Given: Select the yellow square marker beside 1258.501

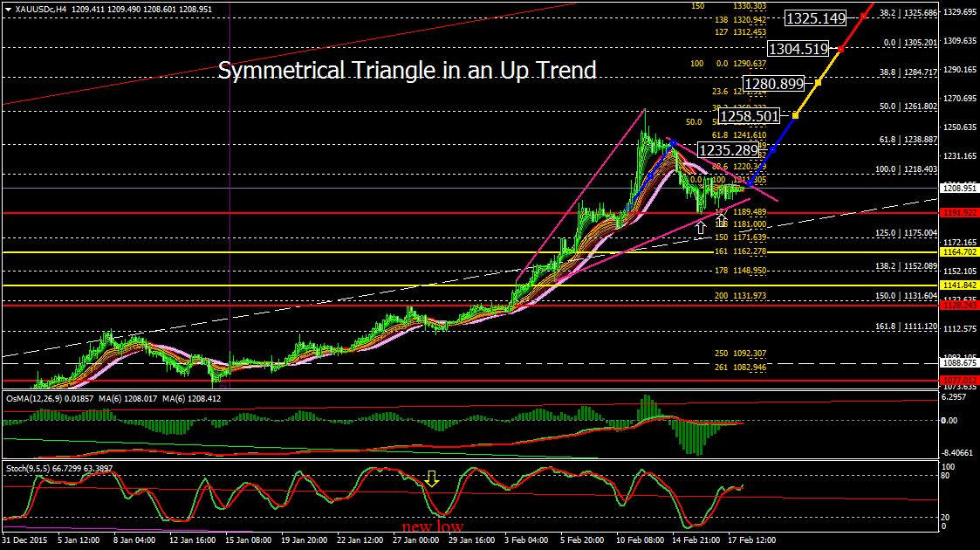Looking at the screenshot, I should pos(795,115).
